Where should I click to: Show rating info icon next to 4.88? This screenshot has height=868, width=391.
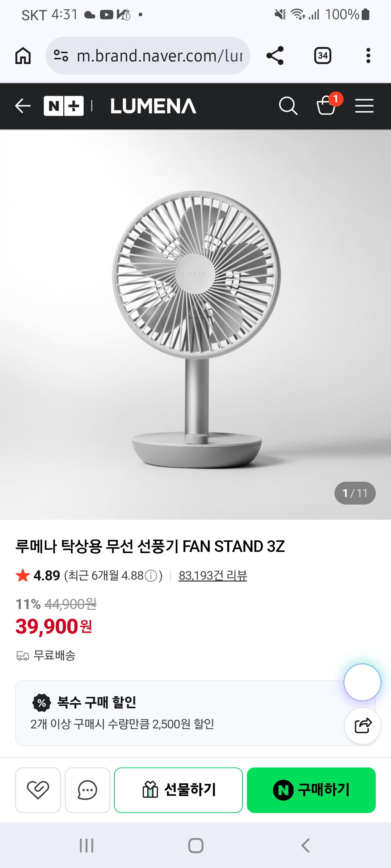click(151, 576)
